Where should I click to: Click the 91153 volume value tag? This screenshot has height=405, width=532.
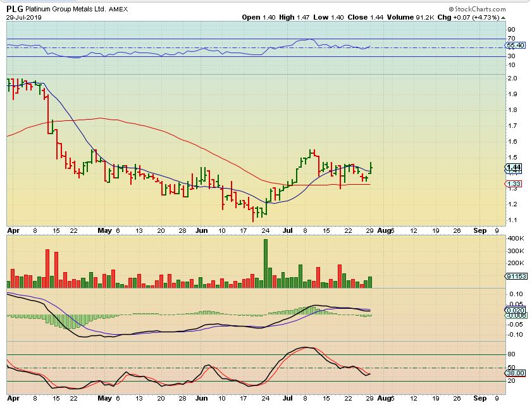pyautogui.click(x=517, y=277)
